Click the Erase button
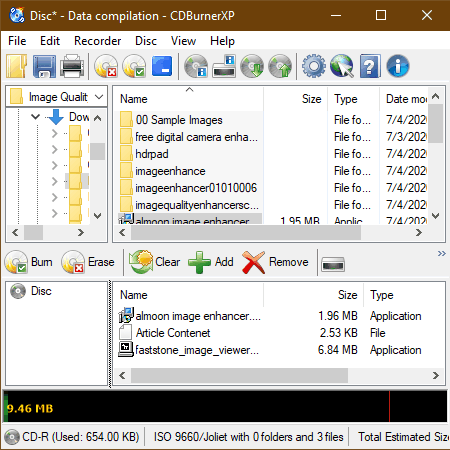The image size is (450, 450). pyautogui.click(x=88, y=262)
